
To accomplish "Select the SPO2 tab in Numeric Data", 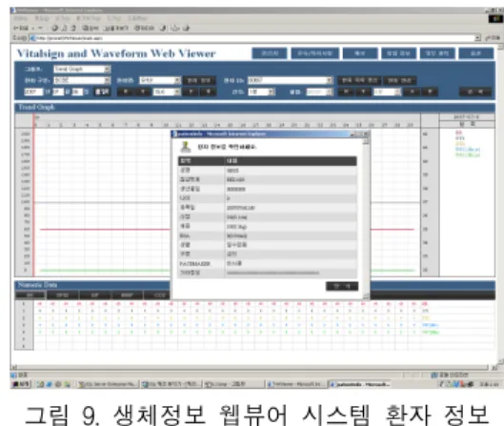I will click(63, 294).
